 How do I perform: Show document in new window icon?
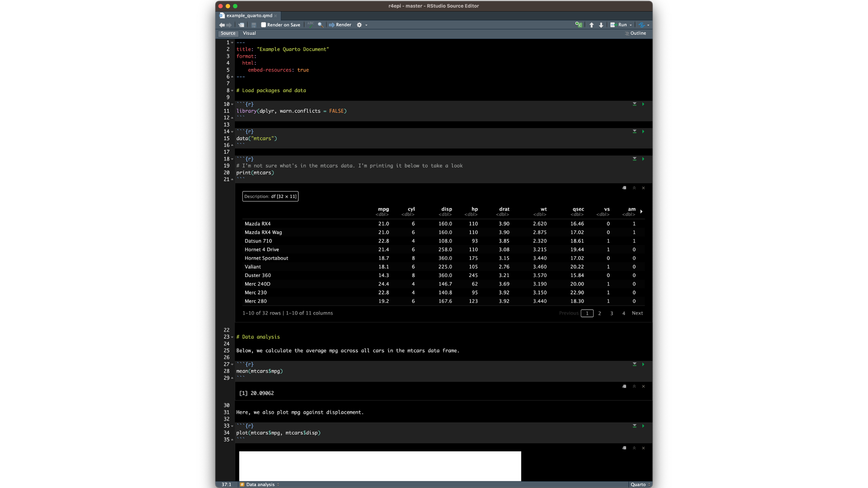pyautogui.click(x=241, y=25)
